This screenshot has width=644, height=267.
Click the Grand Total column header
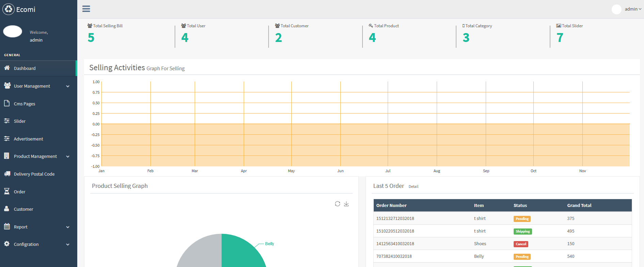579,205
